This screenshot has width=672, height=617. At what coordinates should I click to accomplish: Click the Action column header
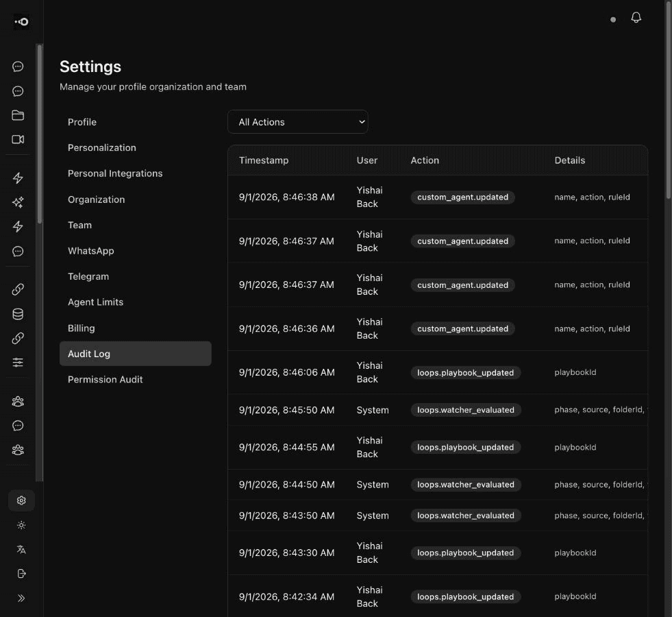click(x=425, y=160)
